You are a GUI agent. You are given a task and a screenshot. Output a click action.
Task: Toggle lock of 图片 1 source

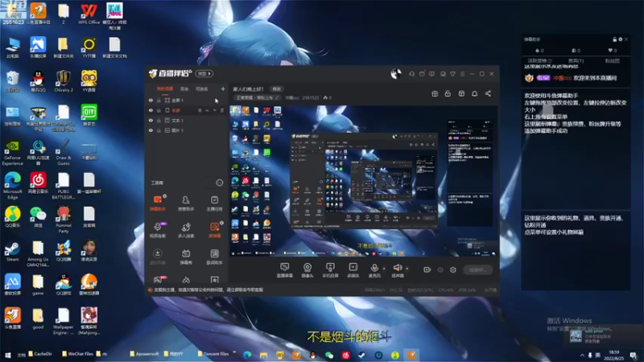tap(159, 130)
